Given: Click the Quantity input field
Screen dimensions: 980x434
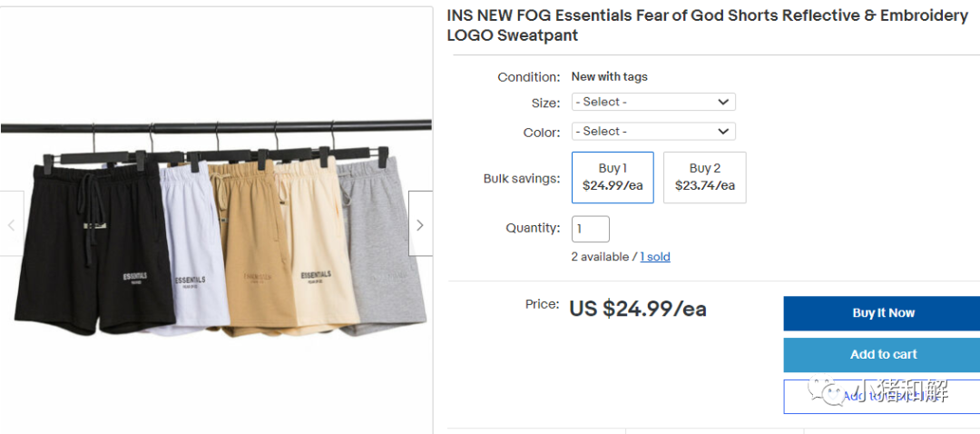Looking at the screenshot, I should click(590, 229).
